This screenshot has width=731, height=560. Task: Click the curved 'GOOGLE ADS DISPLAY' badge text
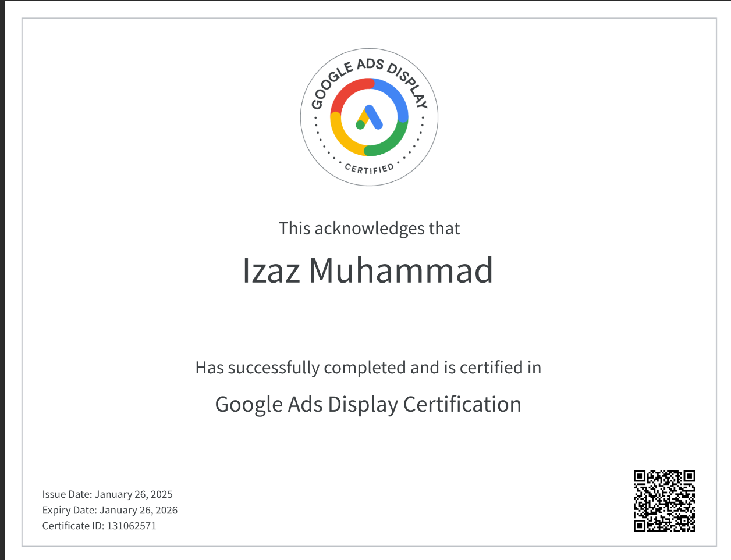[x=369, y=65]
